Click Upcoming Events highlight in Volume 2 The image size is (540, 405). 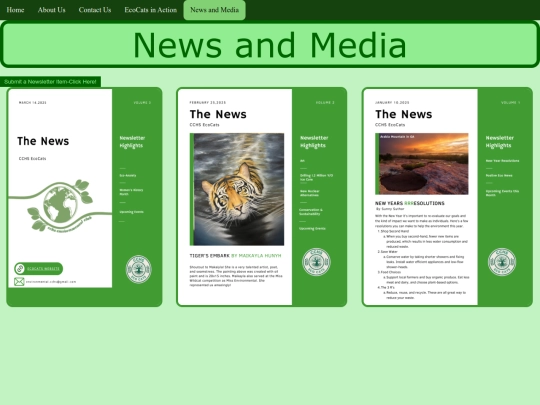click(x=312, y=229)
